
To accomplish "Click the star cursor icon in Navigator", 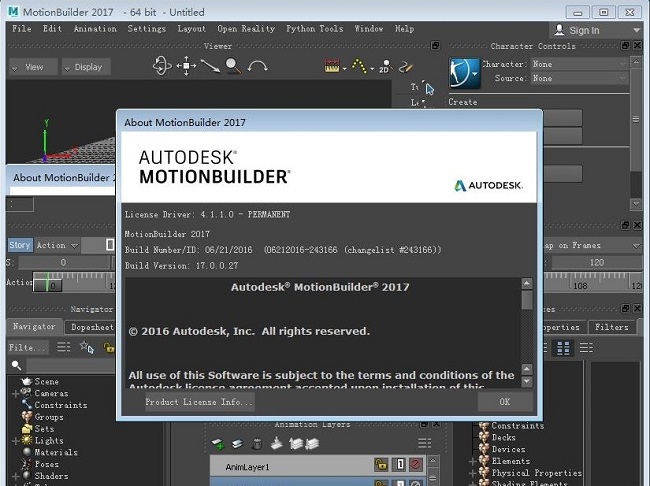I will (x=87, y=347).
